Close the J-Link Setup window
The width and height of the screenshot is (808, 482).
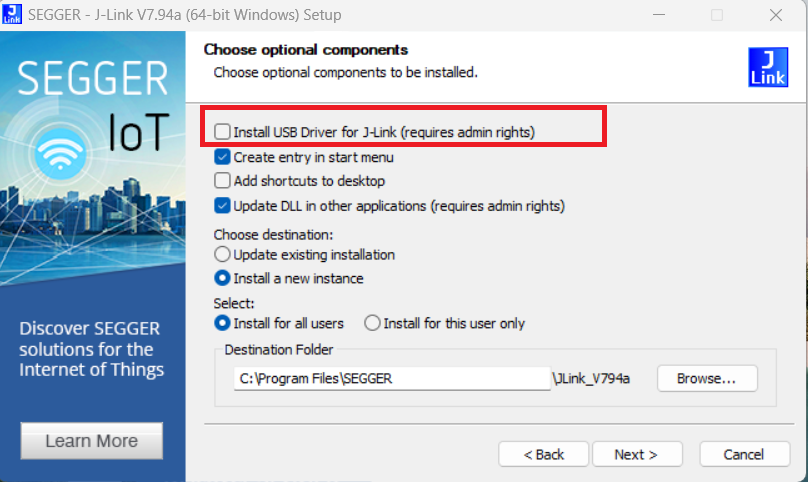(776, 14)
